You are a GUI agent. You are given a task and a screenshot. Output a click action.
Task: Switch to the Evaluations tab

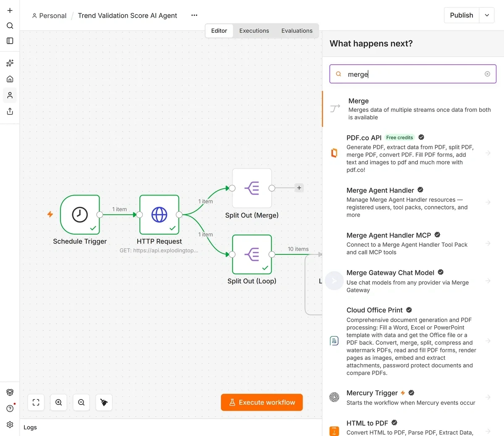[x=297, y=31]
